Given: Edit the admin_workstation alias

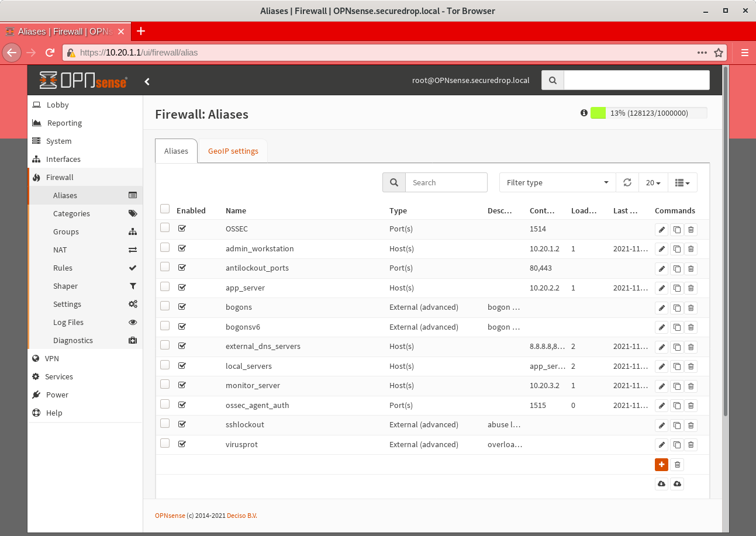Looking at the screenshot, I should click(661, 249).
